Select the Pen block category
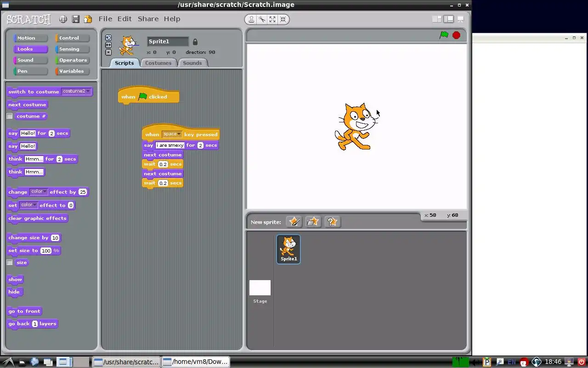Image resolution: width=588 pixels, height=368 pixels. 30,71
